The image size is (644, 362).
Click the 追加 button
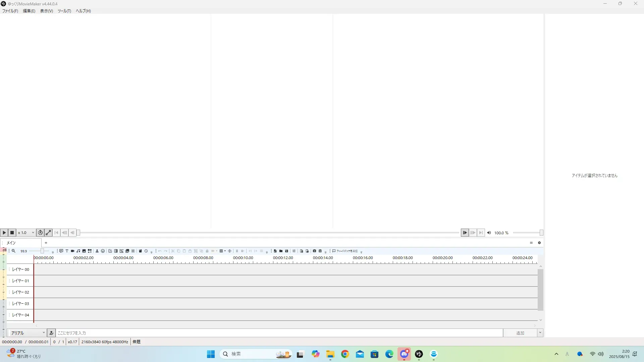click(520, 333)
